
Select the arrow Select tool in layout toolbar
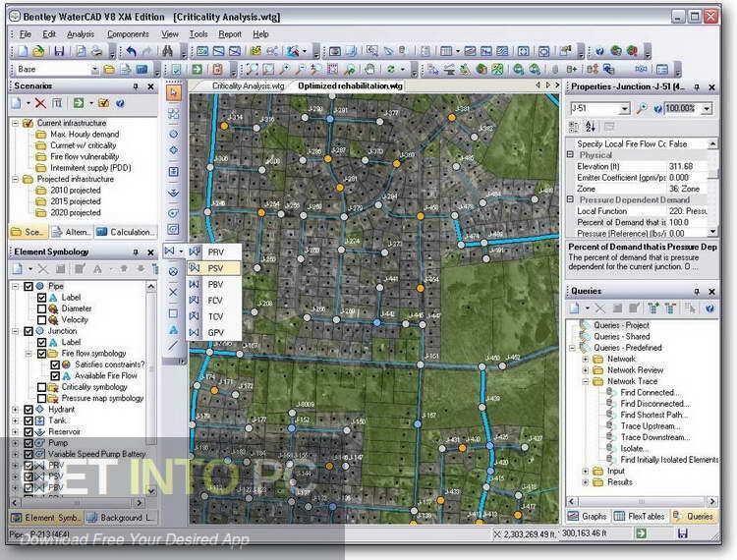pos(173,92)
